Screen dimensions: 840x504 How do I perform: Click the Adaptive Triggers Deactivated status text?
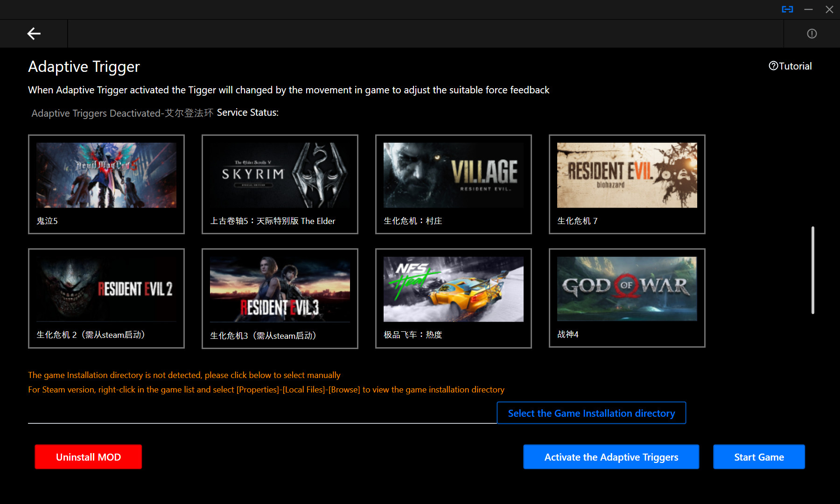[x=122, y=113]
